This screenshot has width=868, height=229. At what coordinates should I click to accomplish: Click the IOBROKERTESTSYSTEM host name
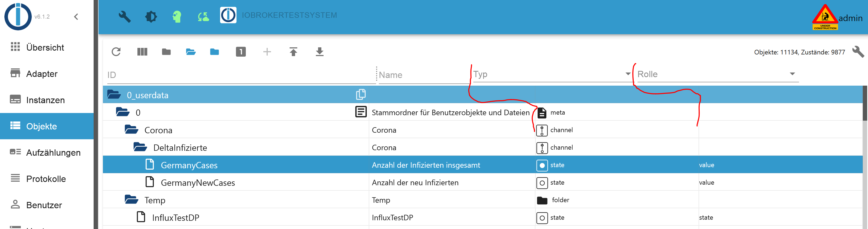(289, 15)
